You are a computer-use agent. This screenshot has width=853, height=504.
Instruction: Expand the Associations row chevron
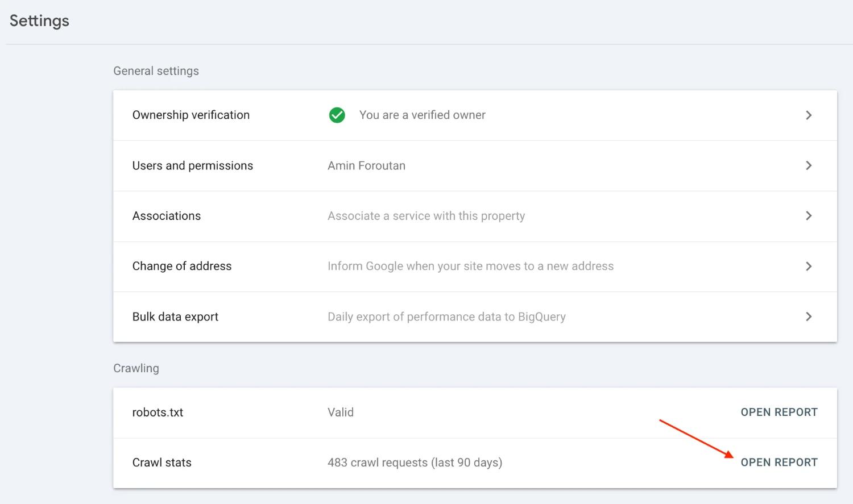tap(809, 216)
